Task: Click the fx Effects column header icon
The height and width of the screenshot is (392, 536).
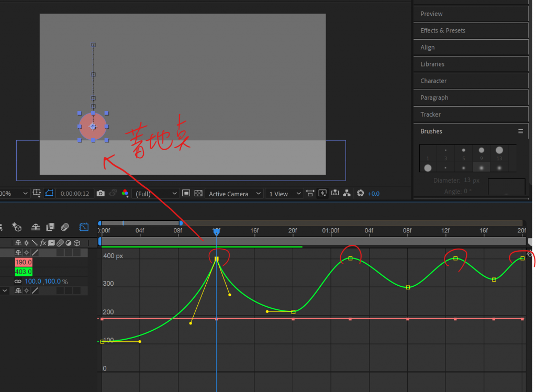Action: (43, 243)
